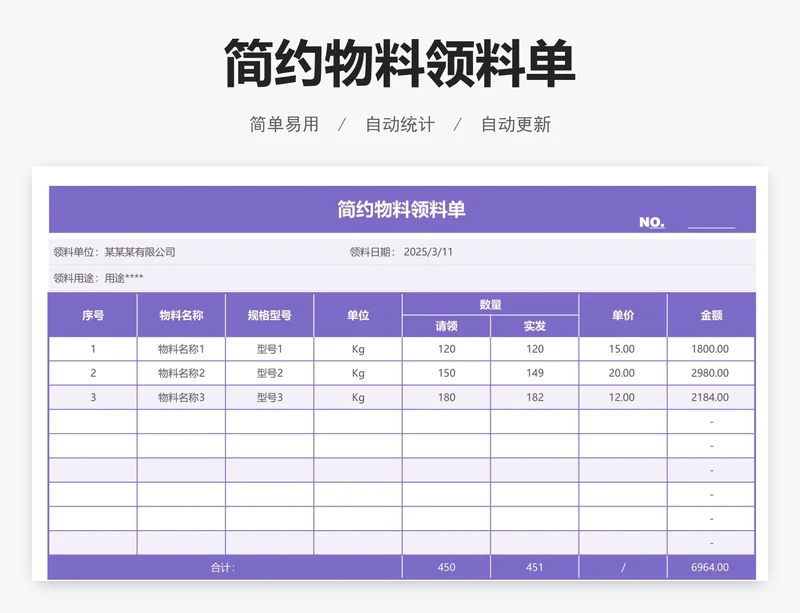Click the 数量 merged header
Image resolution: width=800 pixels, height=613 pixels.
(x=490, y=305)
